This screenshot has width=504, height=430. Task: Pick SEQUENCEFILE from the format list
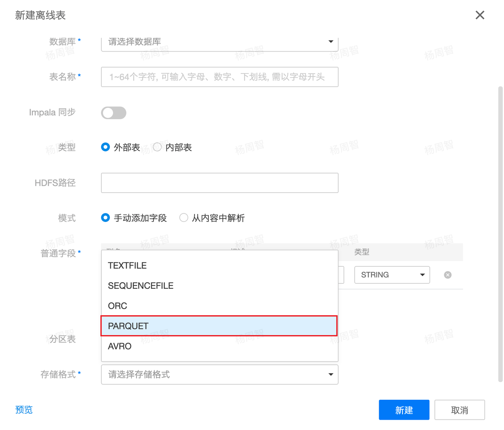141,286
